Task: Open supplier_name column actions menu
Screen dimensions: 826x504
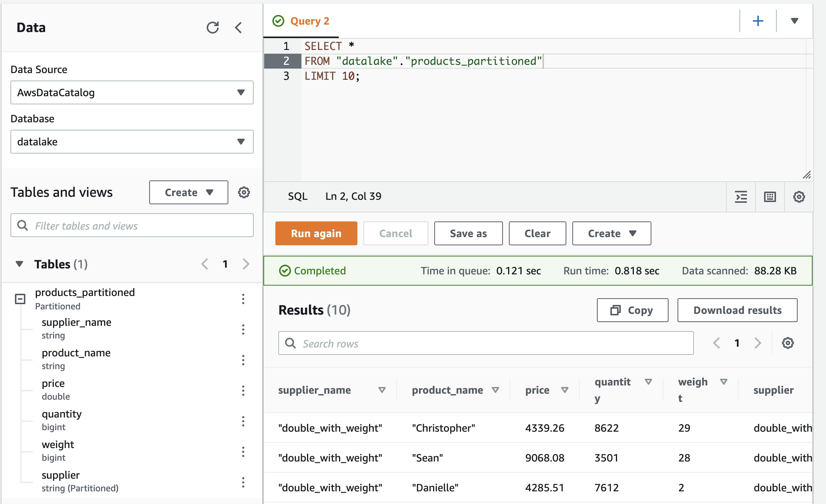Action: tap(243, 330)
